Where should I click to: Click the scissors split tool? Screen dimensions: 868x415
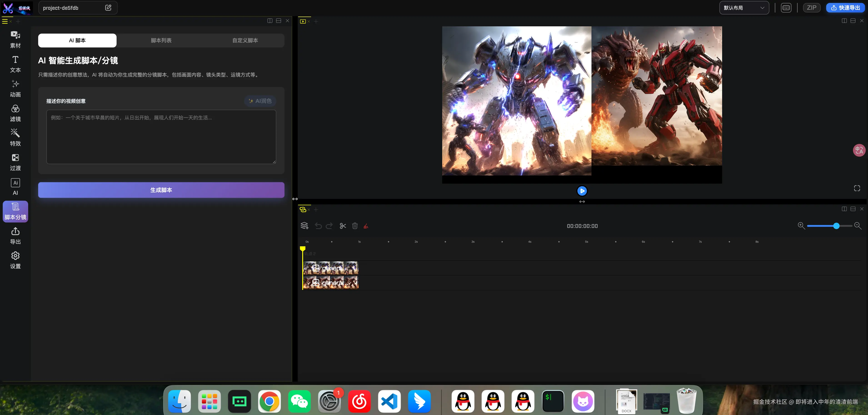[343, 226]
